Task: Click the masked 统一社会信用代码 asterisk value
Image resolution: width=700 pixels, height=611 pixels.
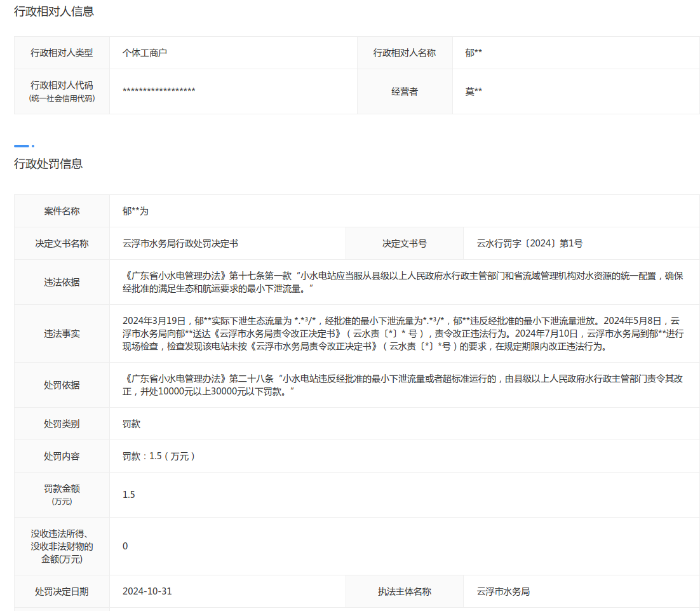Action: click(x=159, y=91)
